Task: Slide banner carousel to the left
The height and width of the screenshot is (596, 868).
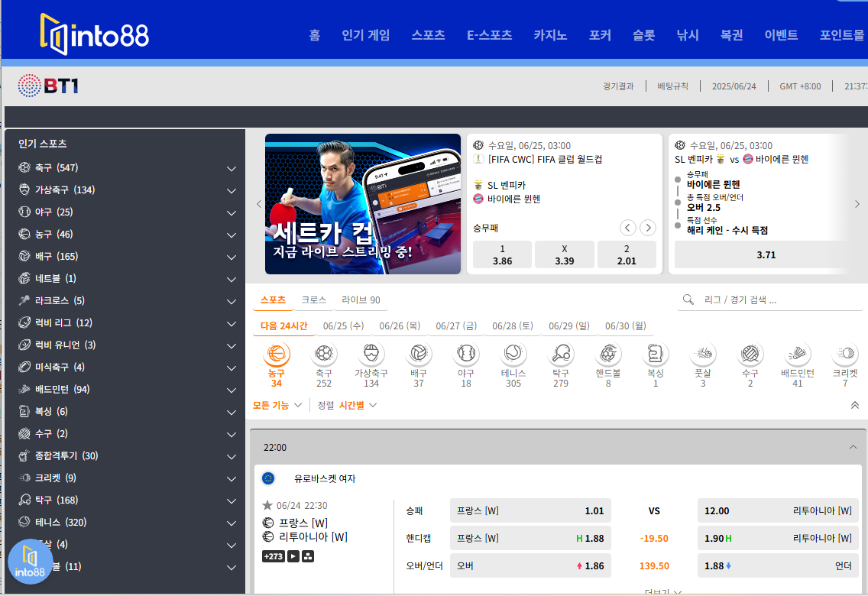Action: click(258, 204)
